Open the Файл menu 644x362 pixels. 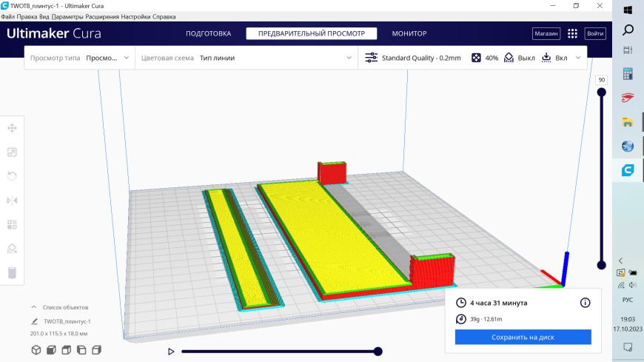[8, 17]
